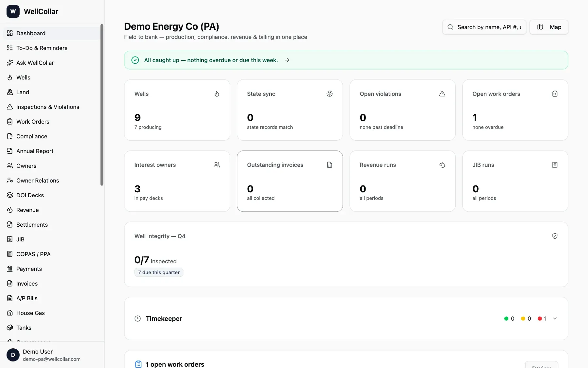The width and height of the screenshot is (588, 368).
Task: Open the Revenue runs card
Action: (402, 181)
